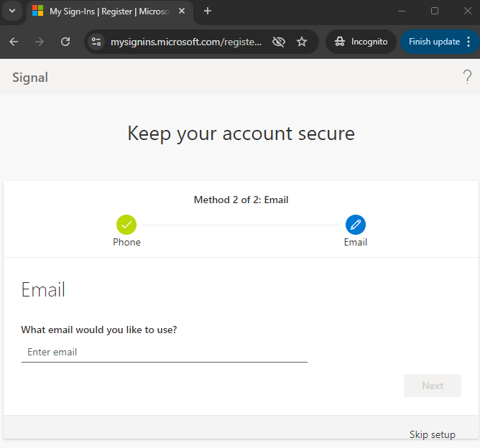The image size is (480, 448).
Task: Click the Skip setup link
Action: [x=433, y=434]
